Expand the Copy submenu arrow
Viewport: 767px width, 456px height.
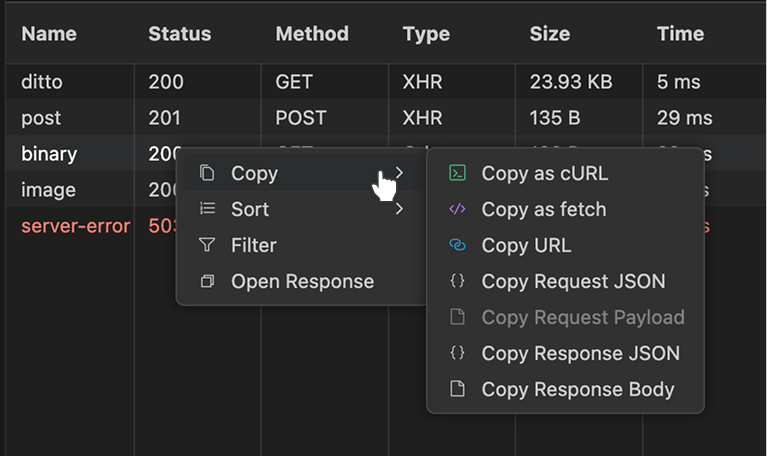(x=399, y=173)
